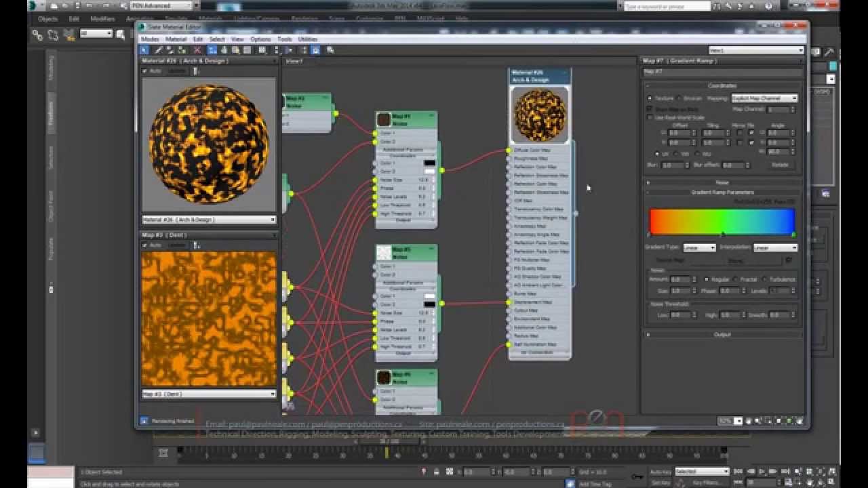This screenshot has height=488, width=868.
Task: Click the Rotate button
Action: tap(780, 165)
